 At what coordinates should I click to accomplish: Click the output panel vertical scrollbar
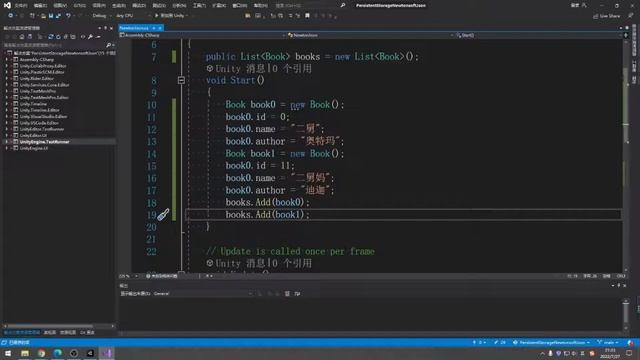tap(625, 315)
